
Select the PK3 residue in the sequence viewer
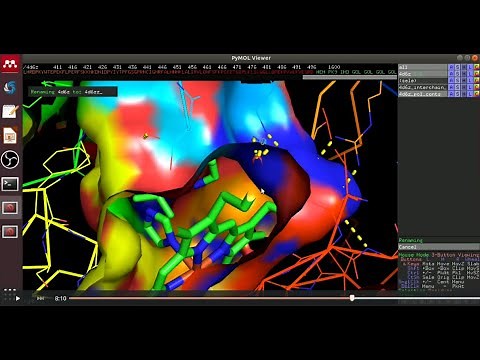(x=332, y=72)
